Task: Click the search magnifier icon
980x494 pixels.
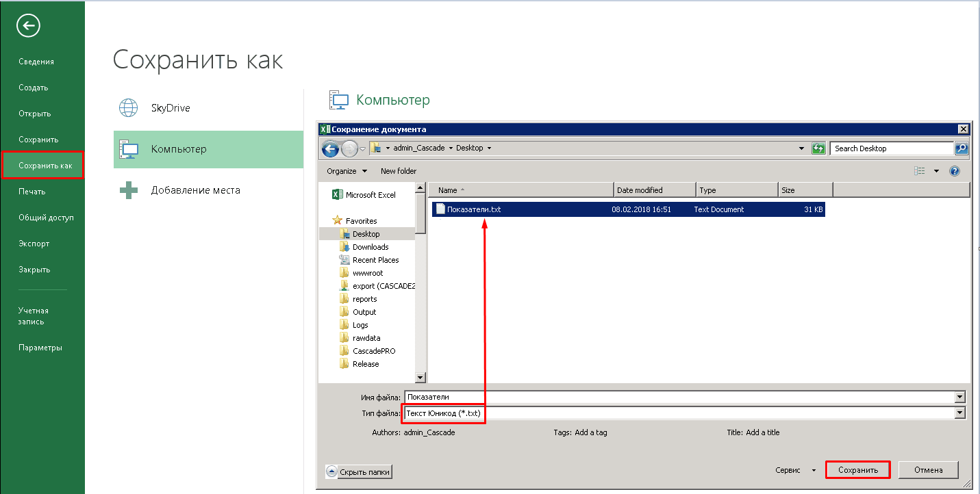Action: point(962,148)
